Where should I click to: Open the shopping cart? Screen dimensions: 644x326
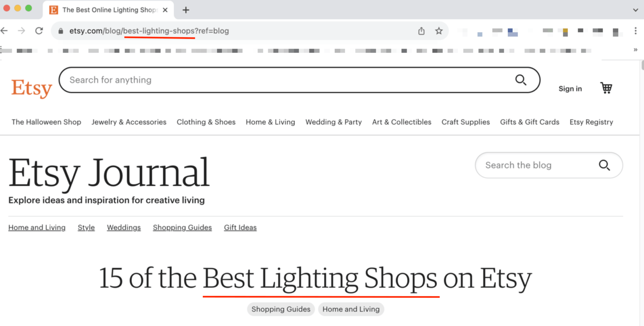606,88
